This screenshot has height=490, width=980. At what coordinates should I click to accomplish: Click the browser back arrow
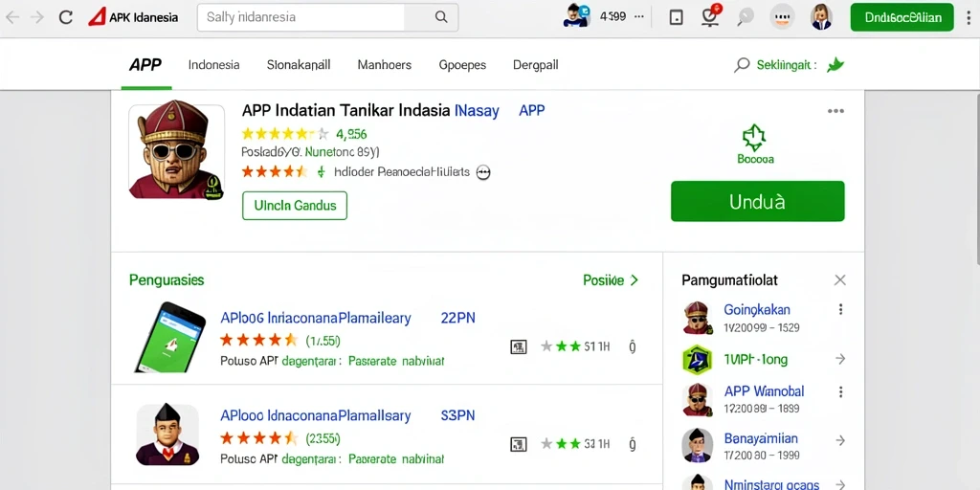coord(12,17)
